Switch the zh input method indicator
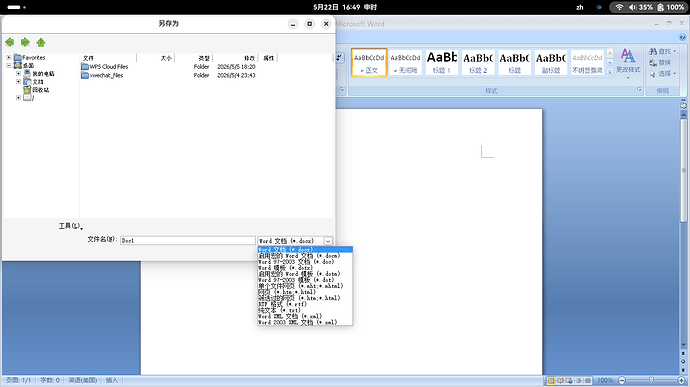Image resolution: width=690 pixels, height=387 pixels. pos(580,7)
